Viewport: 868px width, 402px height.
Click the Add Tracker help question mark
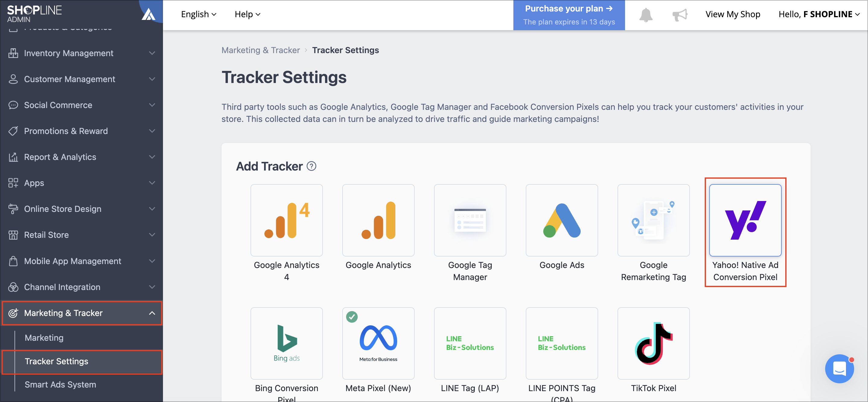tap(311, 166)
